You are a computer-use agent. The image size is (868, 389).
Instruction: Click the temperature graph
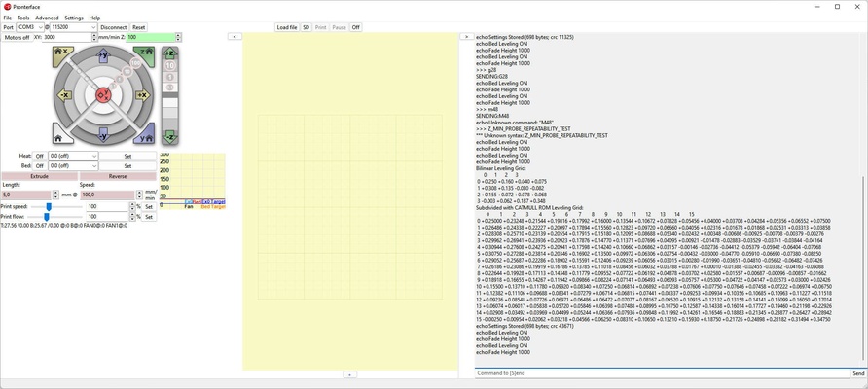point(192,180)
